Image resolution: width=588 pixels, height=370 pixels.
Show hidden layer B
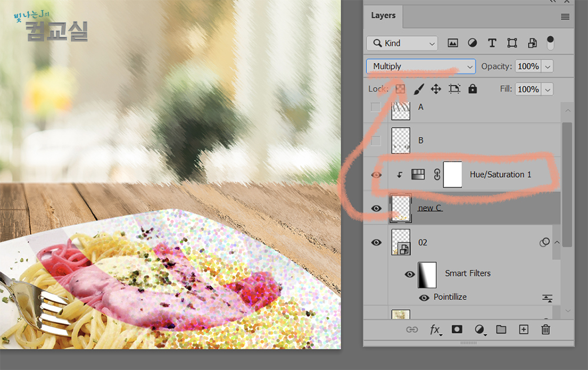coord(375,141)
